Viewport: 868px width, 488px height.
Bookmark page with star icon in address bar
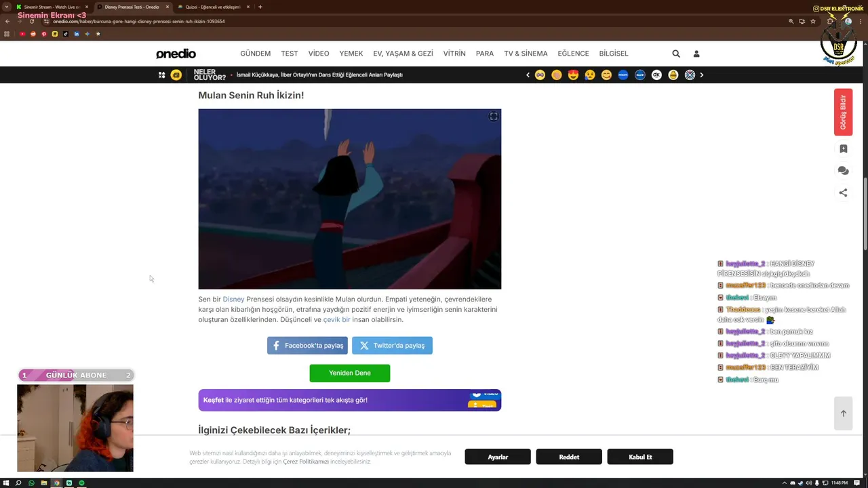[813, 21]
